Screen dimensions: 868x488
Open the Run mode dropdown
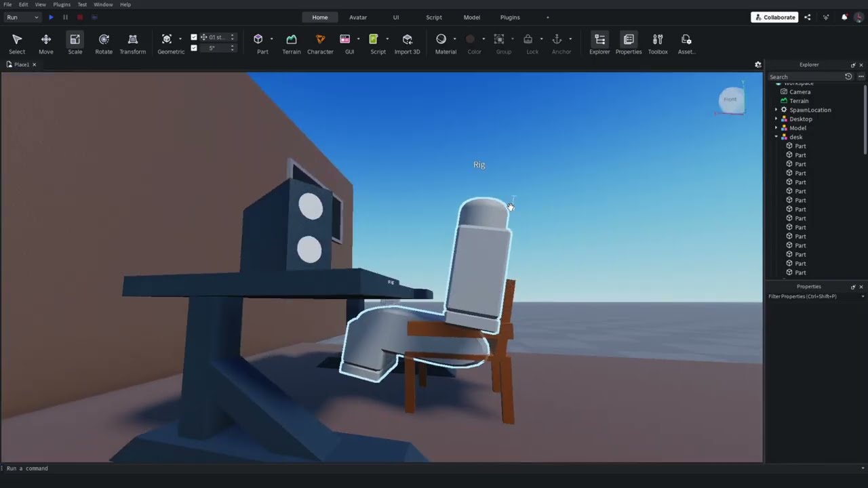22,17
